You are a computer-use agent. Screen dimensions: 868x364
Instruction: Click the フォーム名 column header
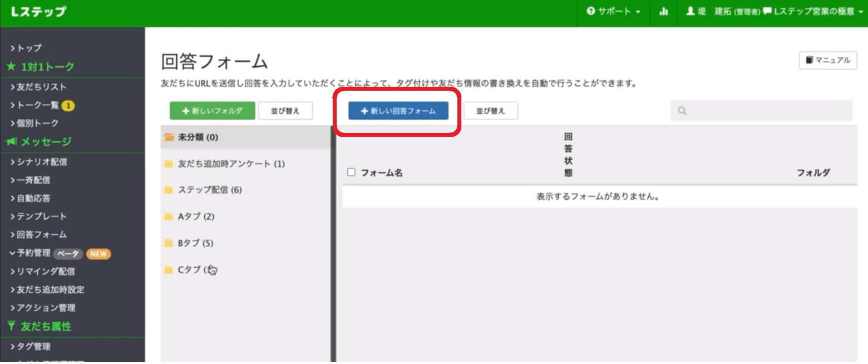(x=382, y=173)
